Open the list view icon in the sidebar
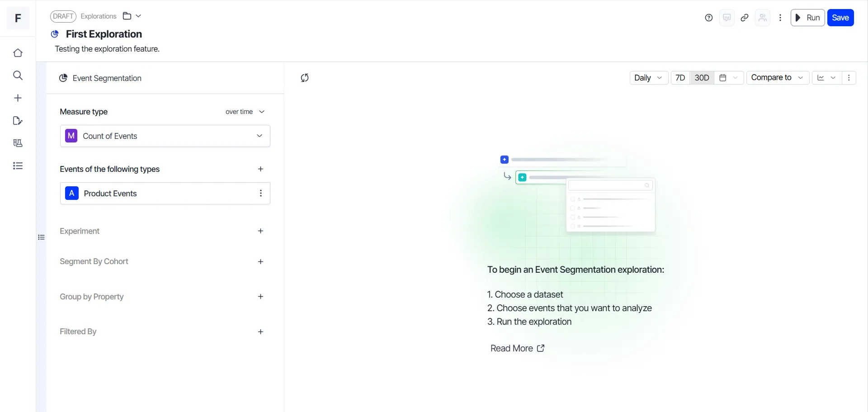 pos(18,166)
